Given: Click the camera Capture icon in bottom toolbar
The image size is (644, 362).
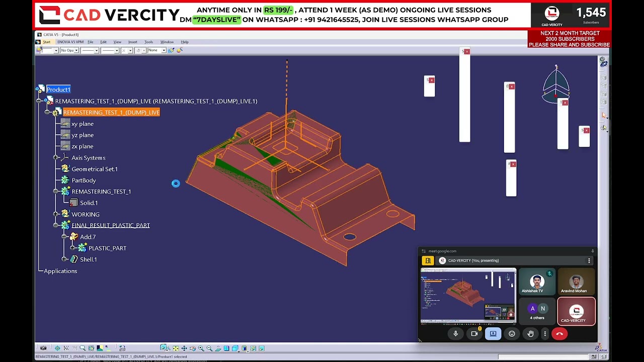Looking at the screenshot, I should 43,348.
